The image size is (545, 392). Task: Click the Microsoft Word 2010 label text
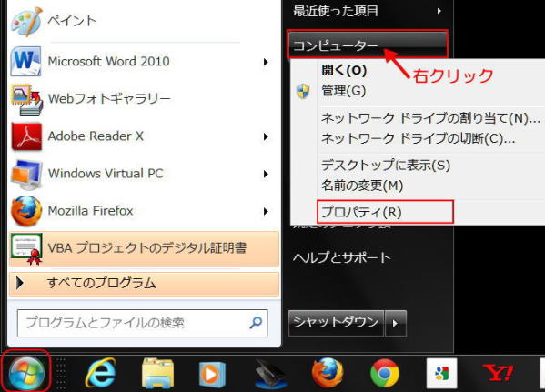[x=109, y=62]
